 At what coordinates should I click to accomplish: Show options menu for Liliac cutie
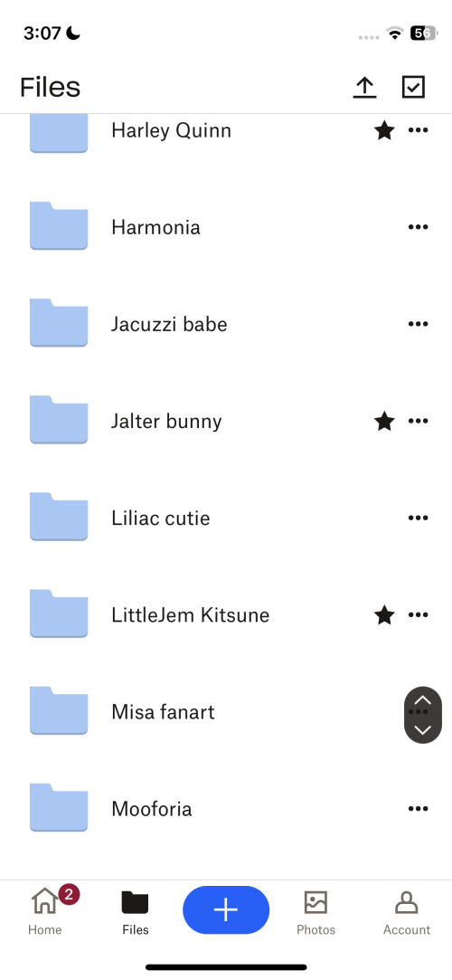[x=418, y=518]
